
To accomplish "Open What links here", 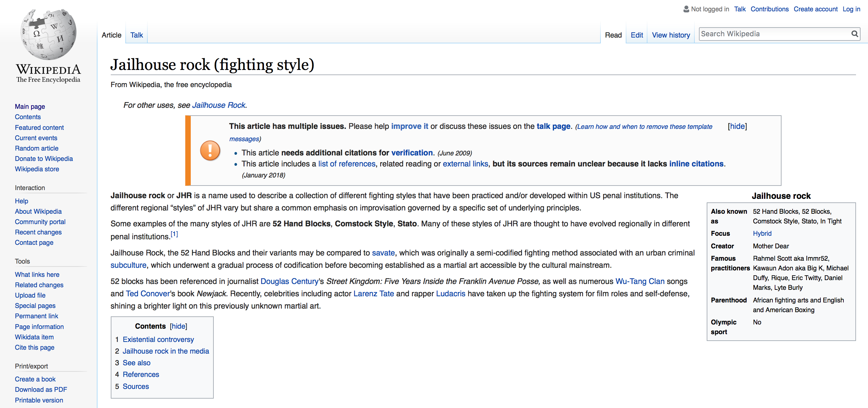I will (x=37, y=275).
